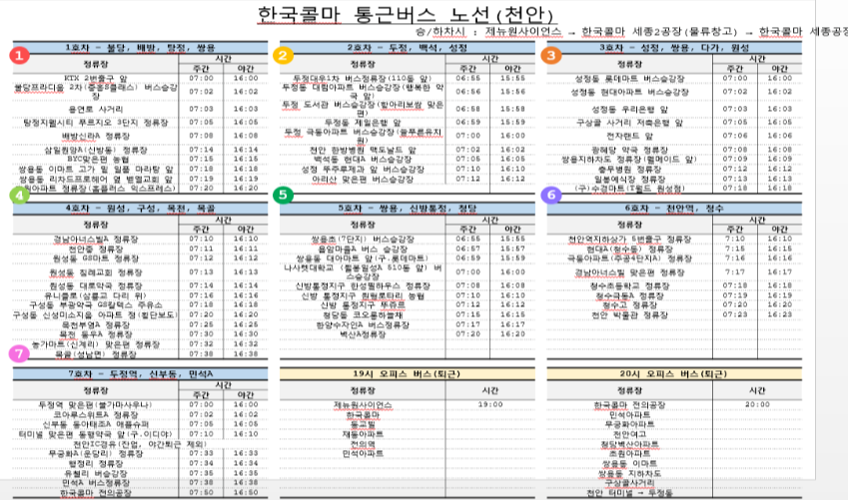The width and height of the screenshot is (848, 504).
Task: Click the 2호차 두정, 백석, 성정 header
Action: point(408,48)
